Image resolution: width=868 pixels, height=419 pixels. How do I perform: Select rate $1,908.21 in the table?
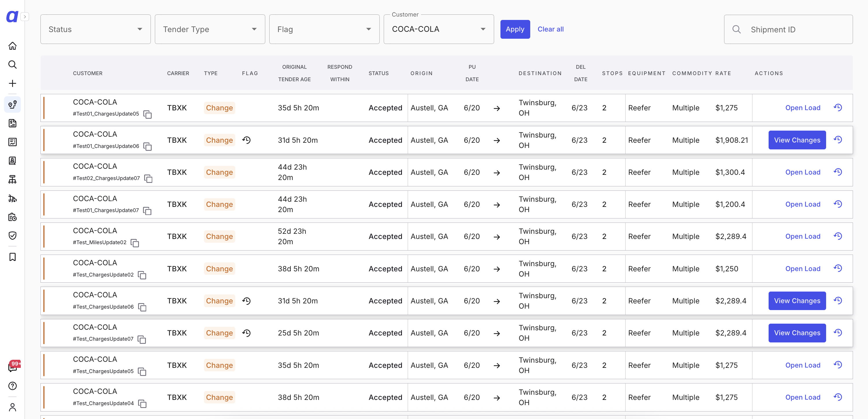tap(732, 140)
